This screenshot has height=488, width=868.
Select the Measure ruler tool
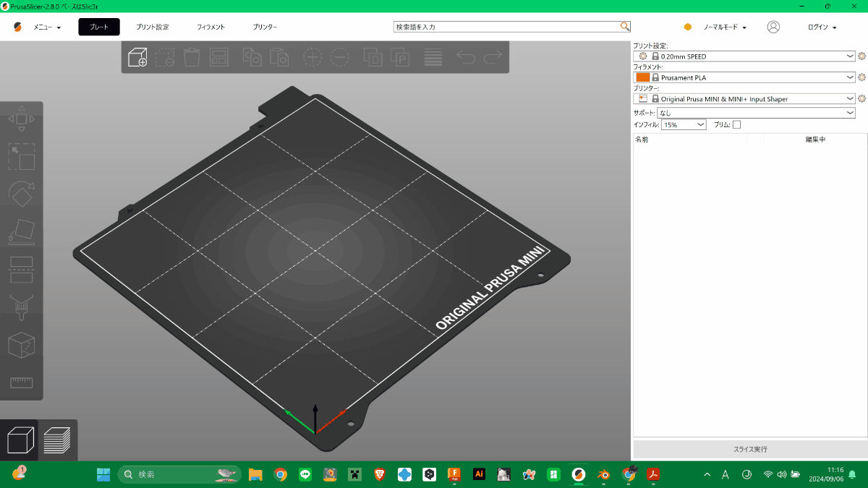pyautogui.click(x=21, y=382)
